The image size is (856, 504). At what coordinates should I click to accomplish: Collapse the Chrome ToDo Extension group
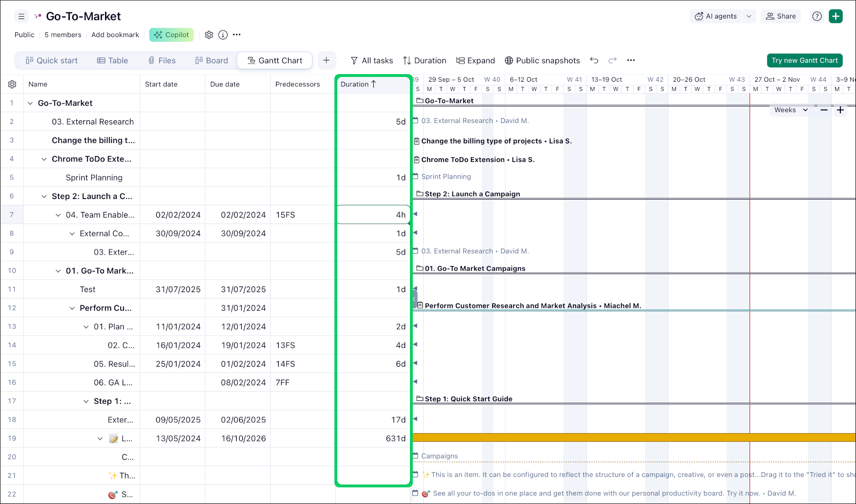click(44, 159)
